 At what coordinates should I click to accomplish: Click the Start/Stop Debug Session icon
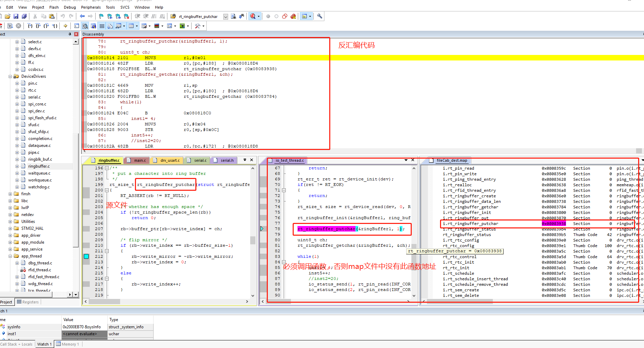[x=253, y=16]
